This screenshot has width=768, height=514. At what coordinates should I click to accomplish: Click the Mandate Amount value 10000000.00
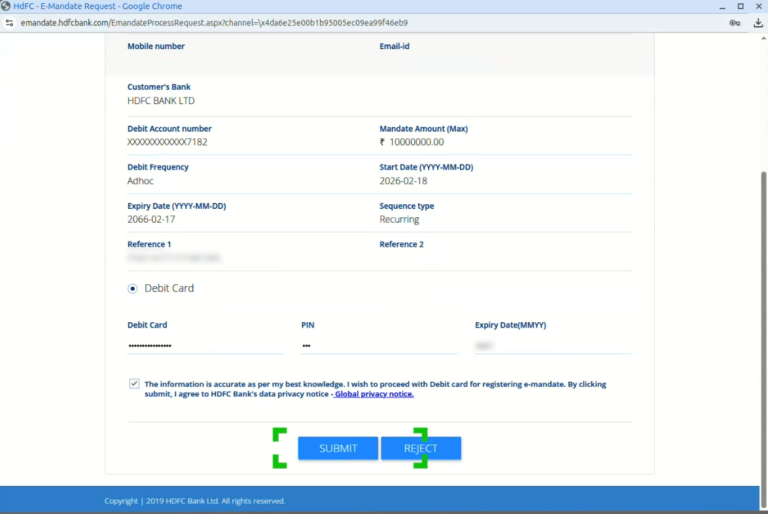point(415,142)
